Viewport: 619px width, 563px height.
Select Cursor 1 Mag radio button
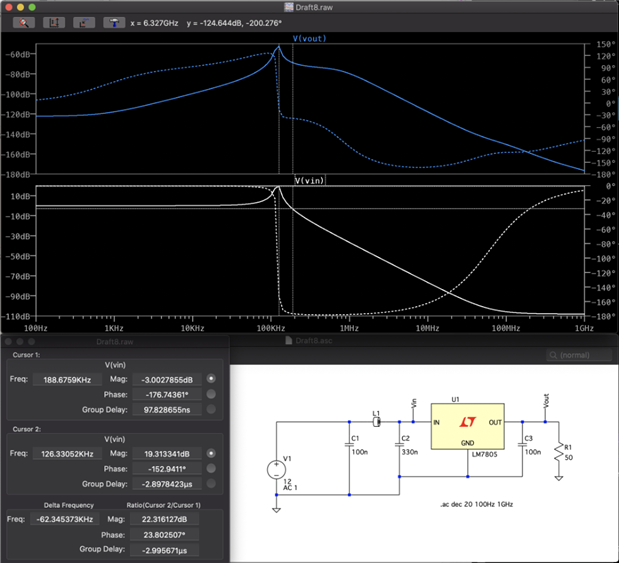(211, 379)
